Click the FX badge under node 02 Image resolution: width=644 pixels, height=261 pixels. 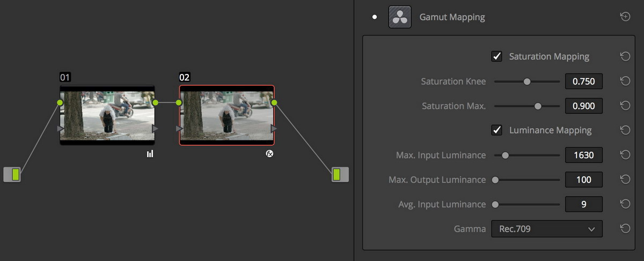(270, 154)
